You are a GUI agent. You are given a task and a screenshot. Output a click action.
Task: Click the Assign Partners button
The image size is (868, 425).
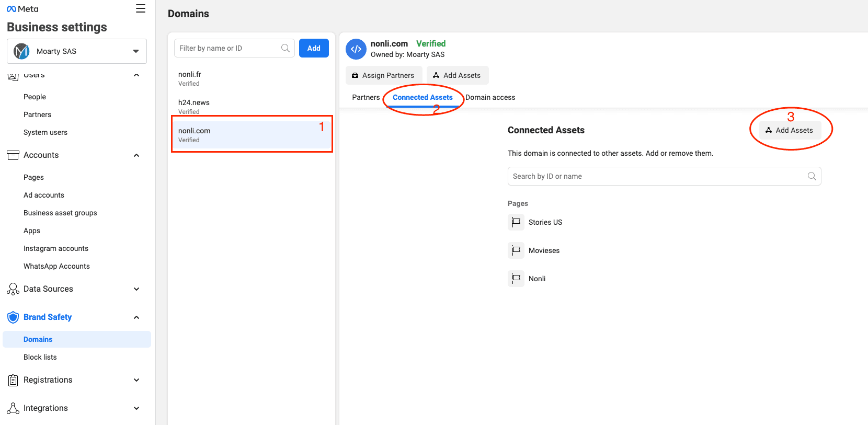[384, 75]
